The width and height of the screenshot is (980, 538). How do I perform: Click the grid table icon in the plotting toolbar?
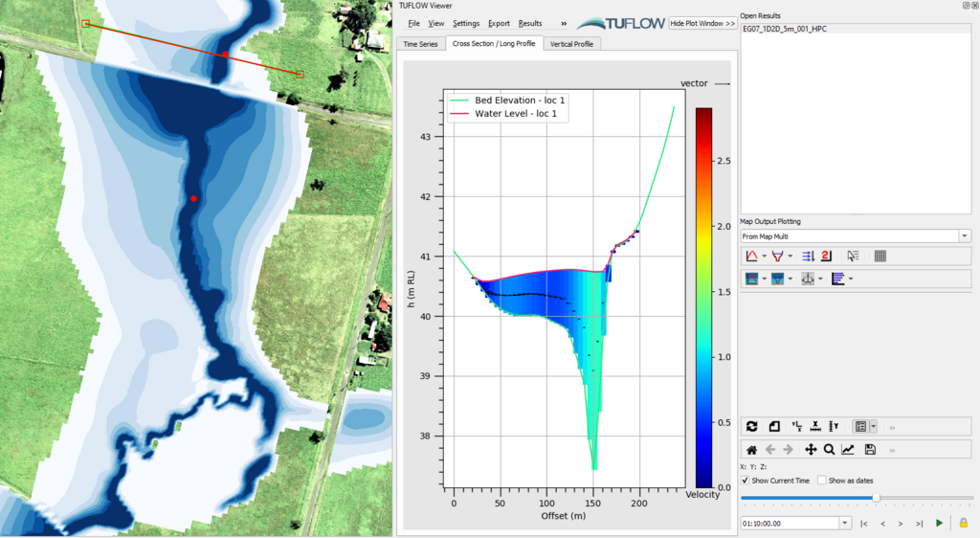(x=880, y=256)
